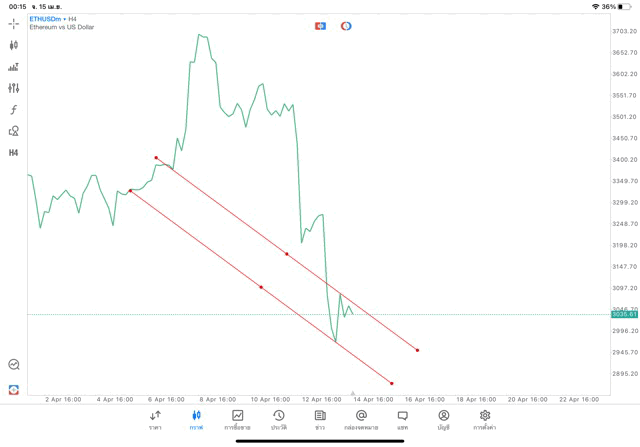
Task: Open the history tab (ประวัติ)
Action: pyautogui.click(x=278, y=420)
